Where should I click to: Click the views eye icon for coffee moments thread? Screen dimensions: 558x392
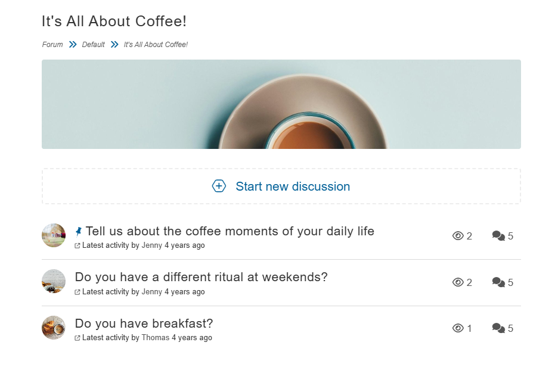tap(458, 236)
